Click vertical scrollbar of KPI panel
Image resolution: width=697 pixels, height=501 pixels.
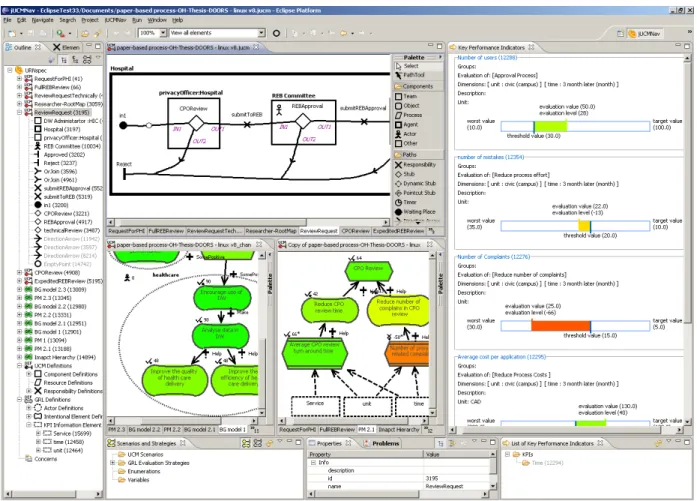(688, 239)
